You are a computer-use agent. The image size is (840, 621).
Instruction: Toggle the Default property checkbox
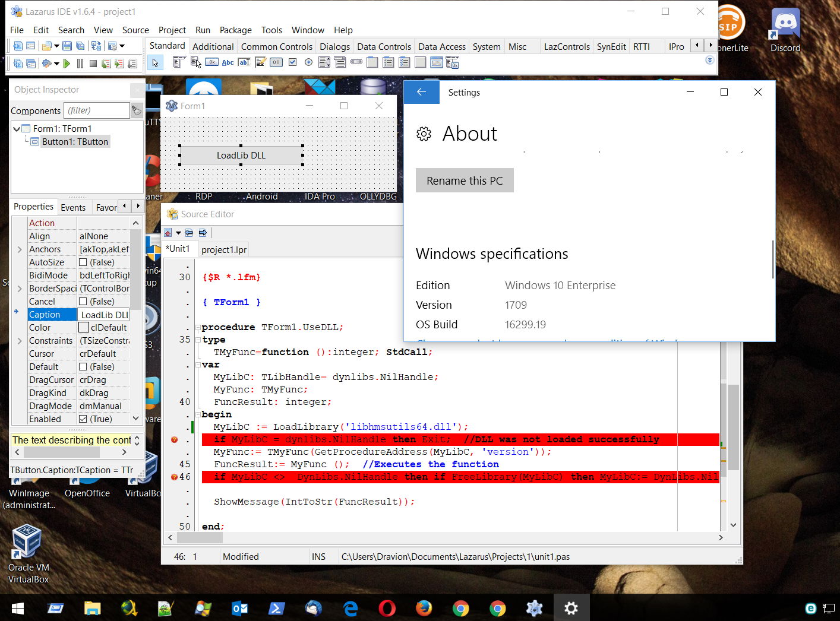click(83, 367)
